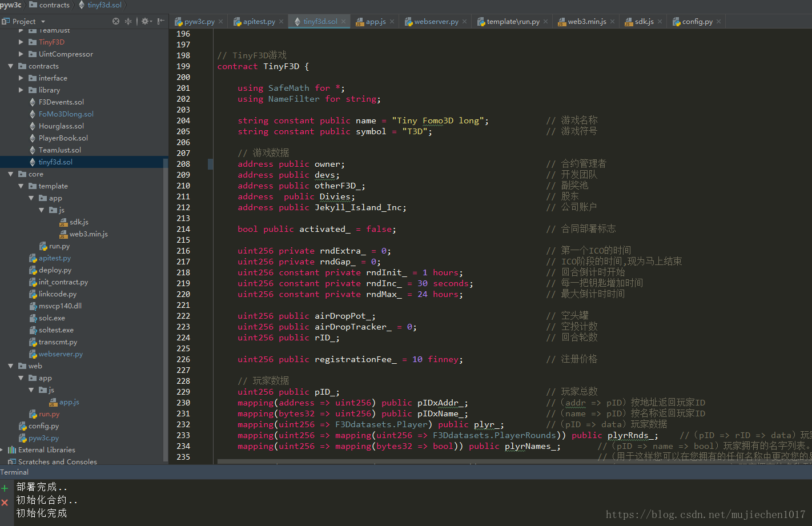This screenshot has height=526, width=812.
Task: Click line number 214 in the gutter
Action: click(x=183, y=229)
